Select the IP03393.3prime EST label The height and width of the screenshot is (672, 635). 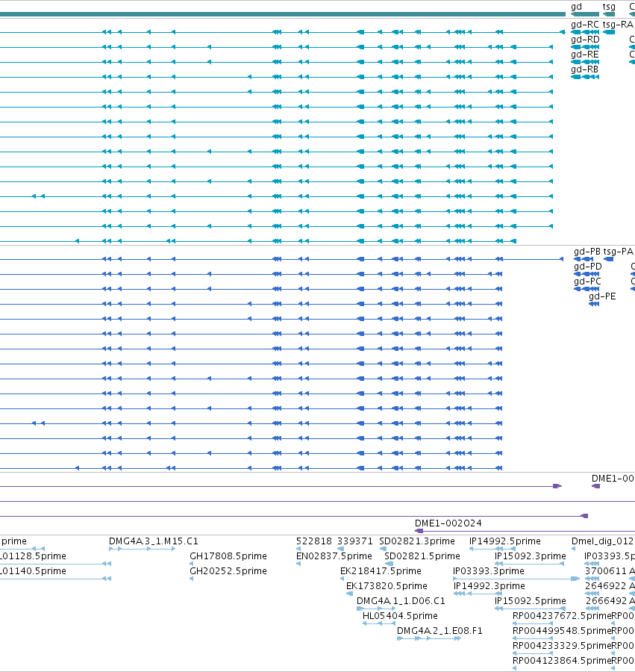pyautogui.click(x=489, y=571)
